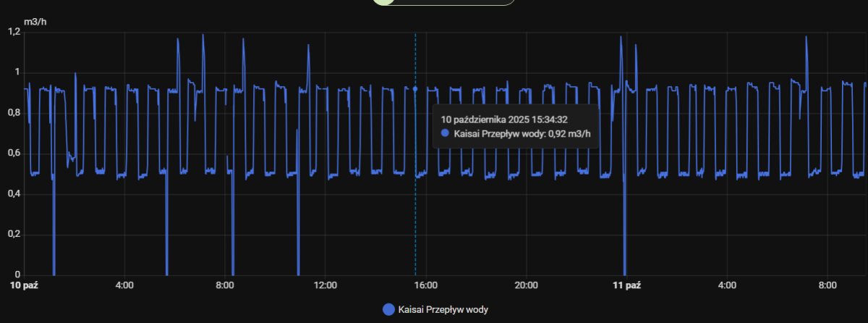This screenshot has height=323, width=868.
Task: Click the 16:00 time axis label
Action: pyautogui.click(x=425, y=285)
